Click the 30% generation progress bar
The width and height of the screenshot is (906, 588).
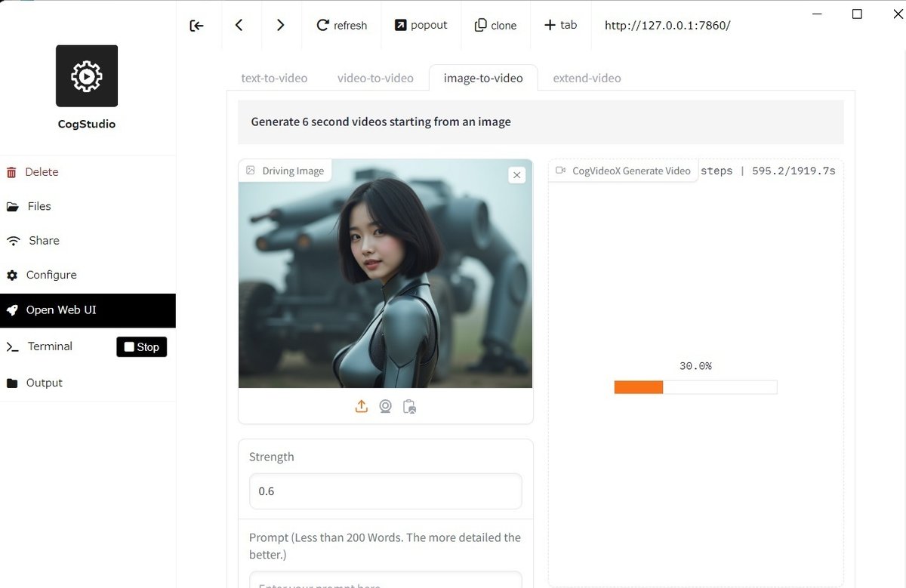click(x=695, y=386)
